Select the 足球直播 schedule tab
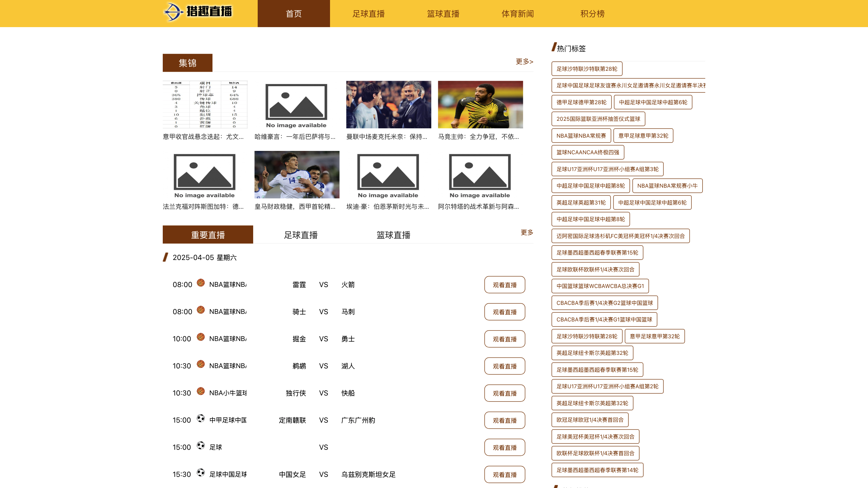The width and height of the screenshot is (868, 488). (300, 235)
